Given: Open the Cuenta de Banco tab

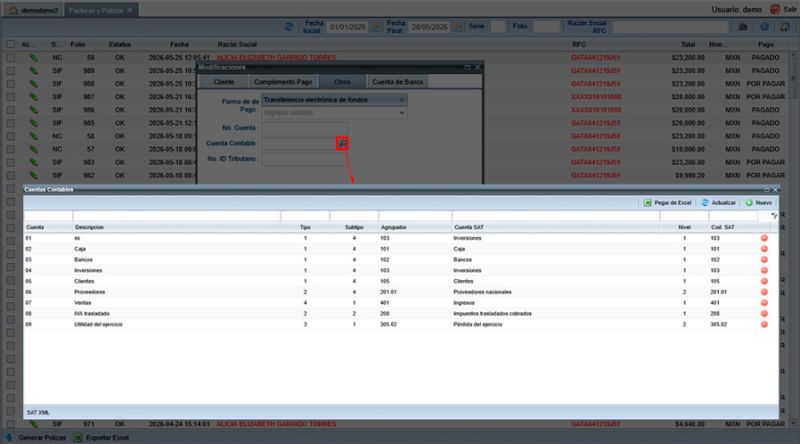Looking at the screenshot, I should tap(398, 82).
